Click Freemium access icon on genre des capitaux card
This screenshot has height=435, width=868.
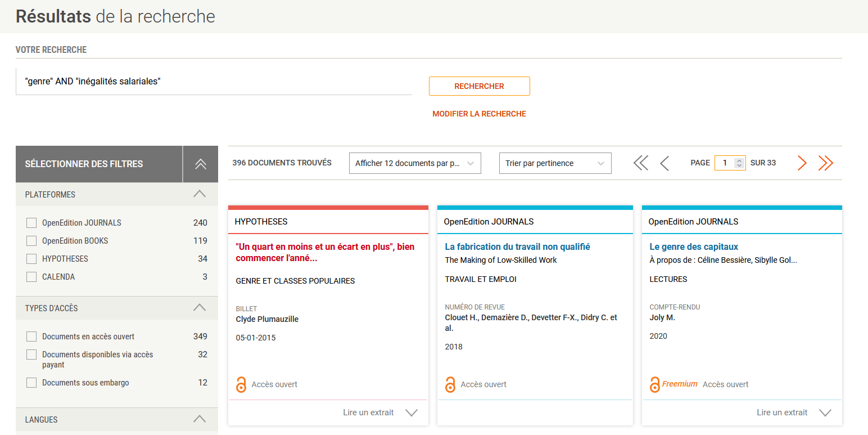tap(654, 384)
